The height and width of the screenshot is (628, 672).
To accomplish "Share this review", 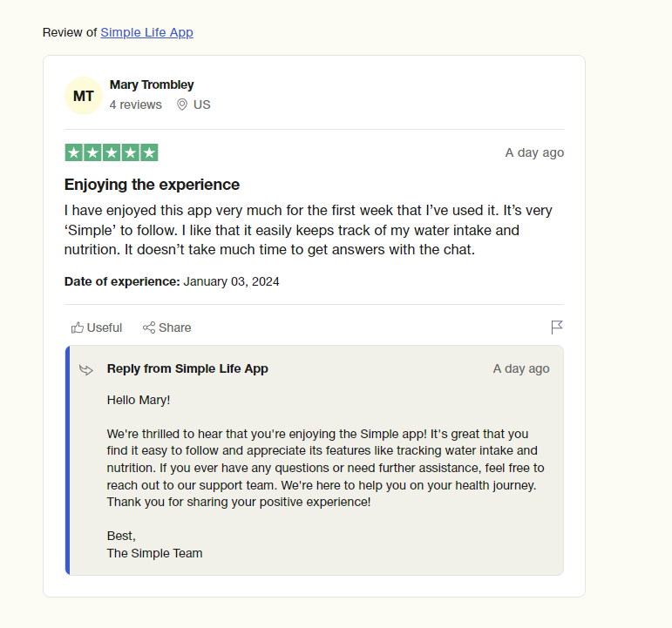I will tap(166, 328).
